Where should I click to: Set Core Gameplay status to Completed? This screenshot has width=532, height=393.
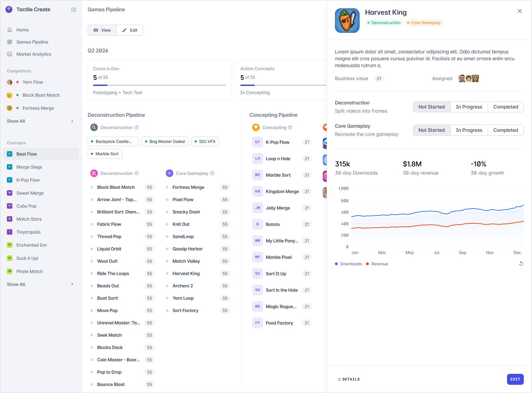click(506, 130)
